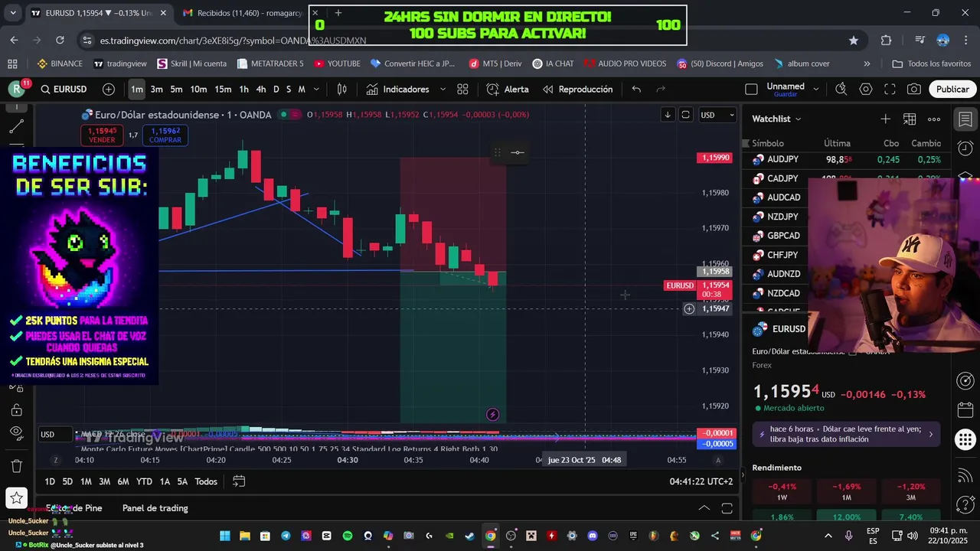Take a chart snapshot with camera icon
Viewport: 980px width, 551px height.
point(914,90)
